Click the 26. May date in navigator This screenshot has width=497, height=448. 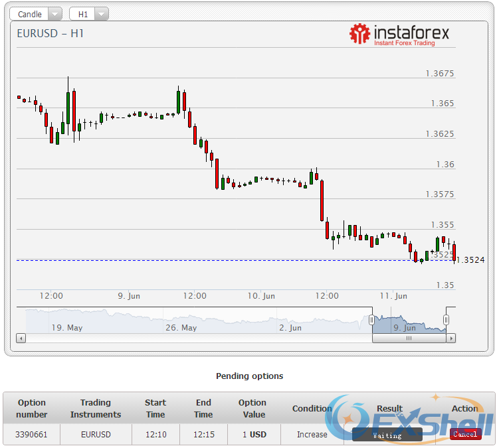(181, 327)
